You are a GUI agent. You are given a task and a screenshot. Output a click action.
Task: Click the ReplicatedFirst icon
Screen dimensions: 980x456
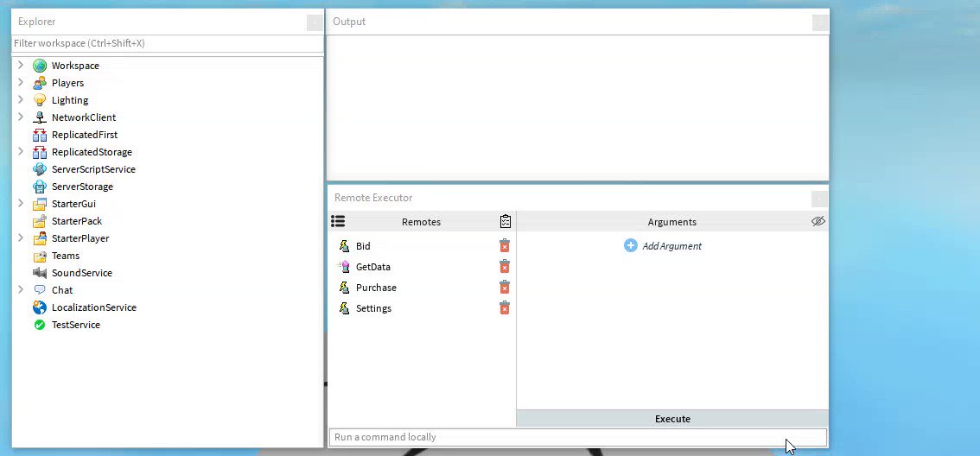[40, 135]
